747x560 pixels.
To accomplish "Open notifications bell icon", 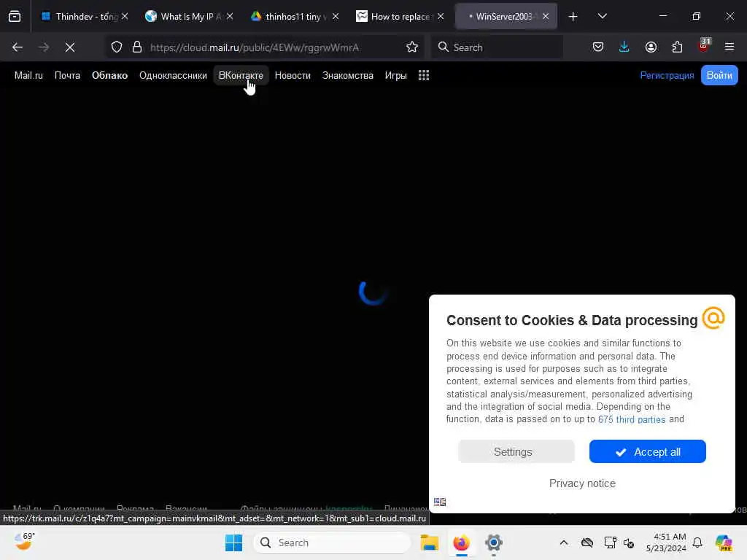I will click(x=697, y=542).
